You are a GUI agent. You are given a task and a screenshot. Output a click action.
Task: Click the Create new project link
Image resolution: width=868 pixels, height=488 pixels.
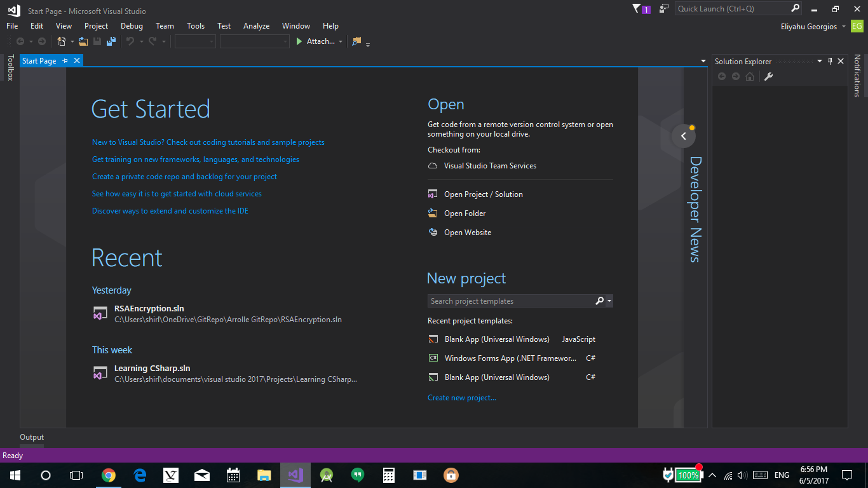462,398
